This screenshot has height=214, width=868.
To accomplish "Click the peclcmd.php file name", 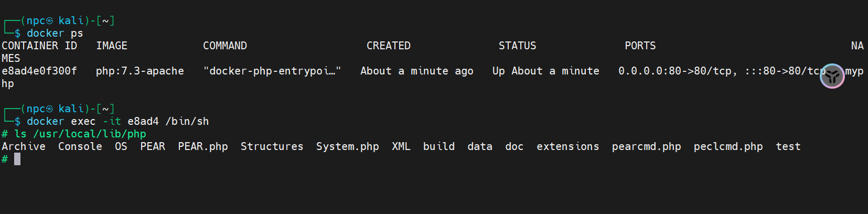I will click(728, 146).
